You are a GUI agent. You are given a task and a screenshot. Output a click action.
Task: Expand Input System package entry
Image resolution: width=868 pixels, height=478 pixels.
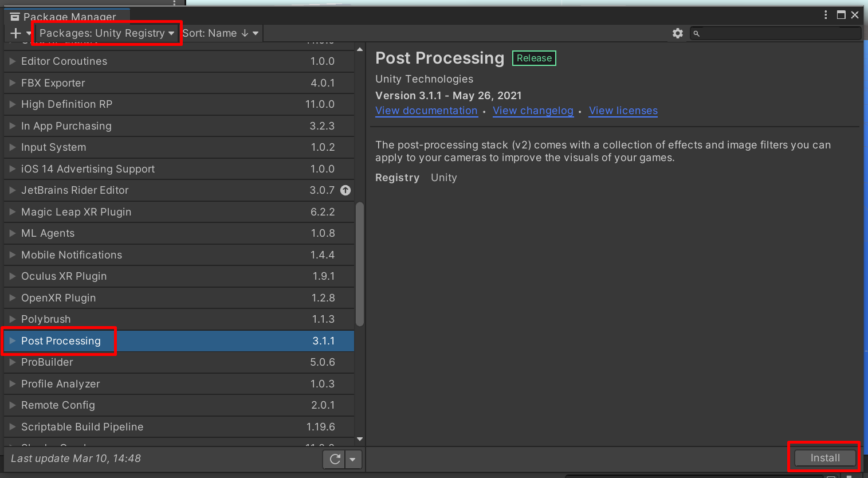13,147
